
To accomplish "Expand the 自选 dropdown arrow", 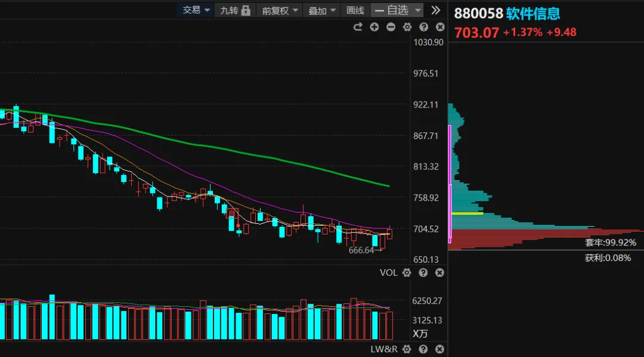I will pyautogui.click(x=417, y=10).
